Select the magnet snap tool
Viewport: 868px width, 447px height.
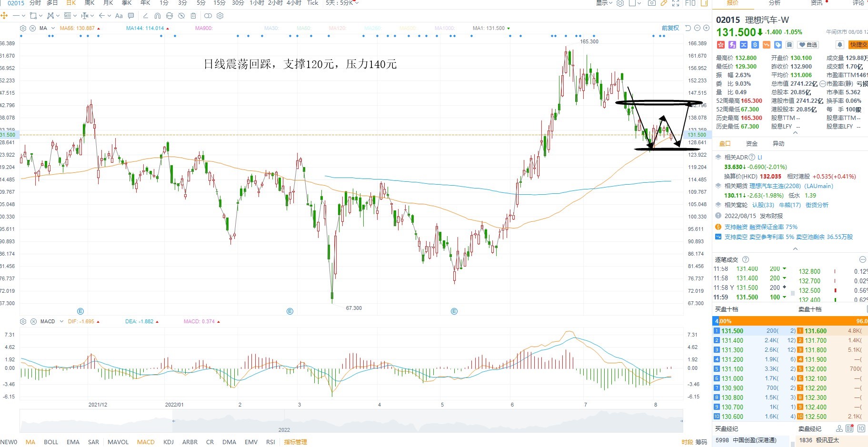[158, 16]
